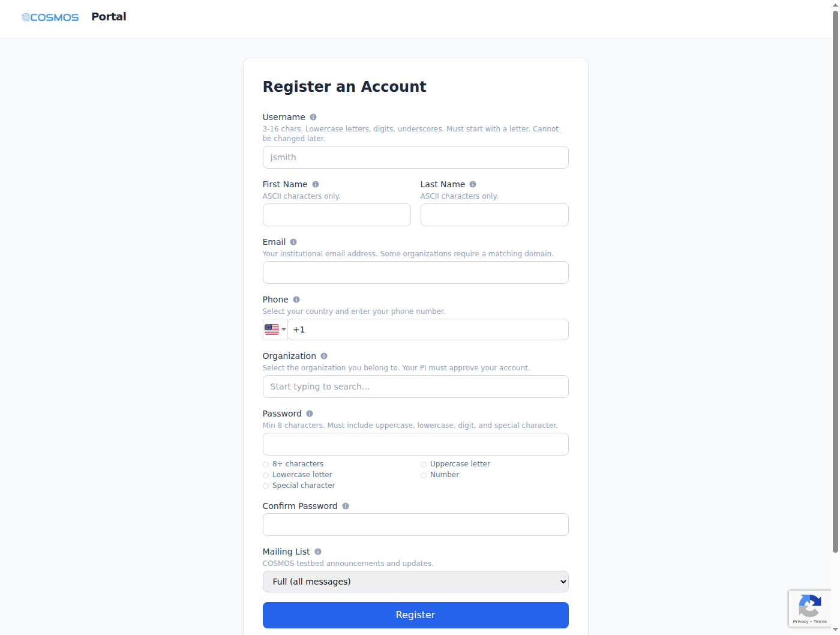
Task: Click the Phone info icon
Action: 296,299
